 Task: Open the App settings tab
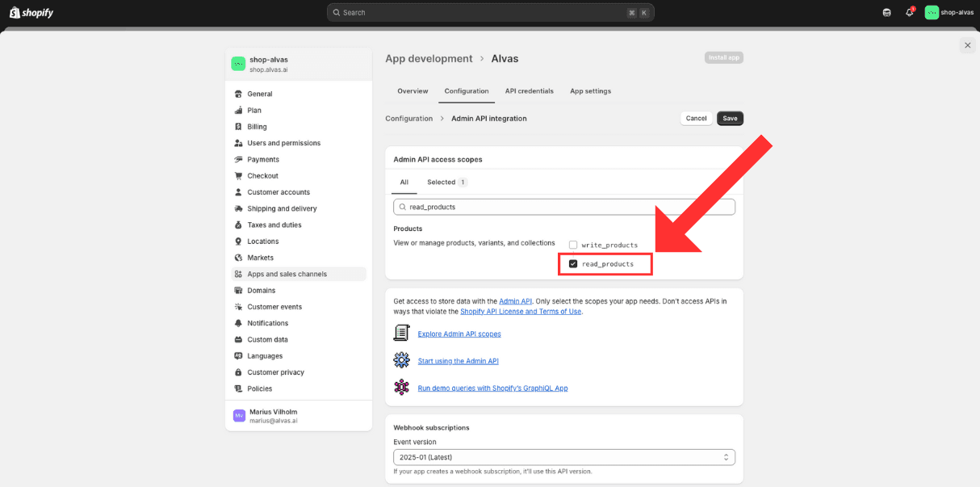point(591,90)
